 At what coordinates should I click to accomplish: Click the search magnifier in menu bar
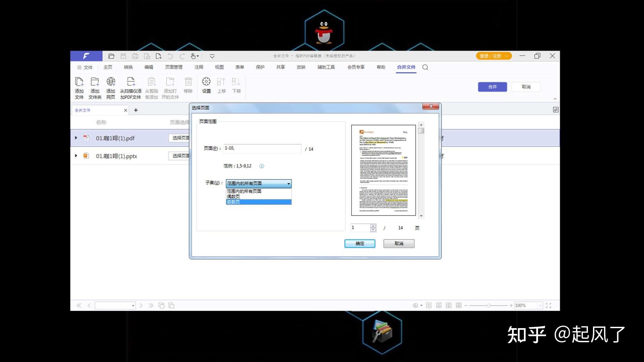(425, 67)
